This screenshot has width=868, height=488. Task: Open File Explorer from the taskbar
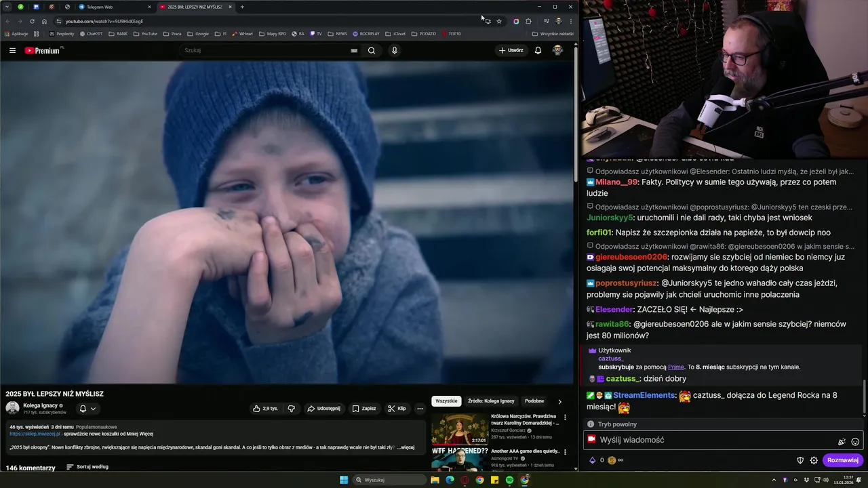(435, 480)
